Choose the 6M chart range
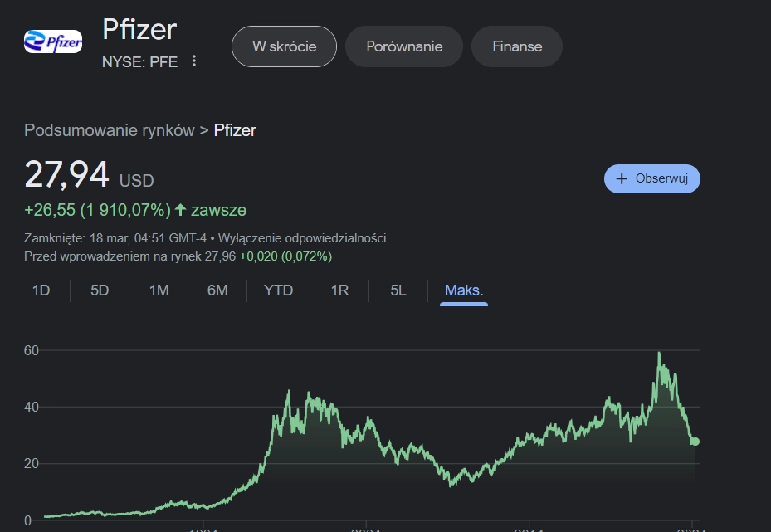The height and width of the screenshot is (532, 771). 217,290
